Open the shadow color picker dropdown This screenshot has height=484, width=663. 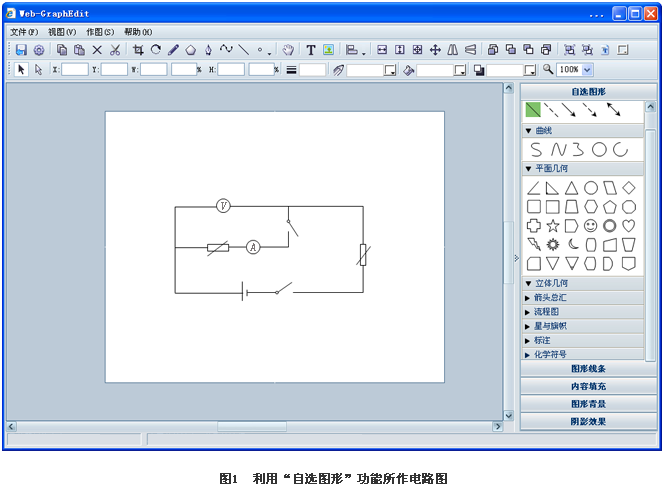(530, 70)
